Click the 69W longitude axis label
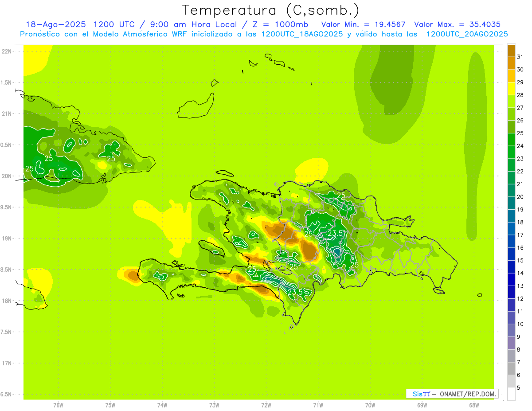The width and height of the screenshot is (532, 411). click(422, 405)
